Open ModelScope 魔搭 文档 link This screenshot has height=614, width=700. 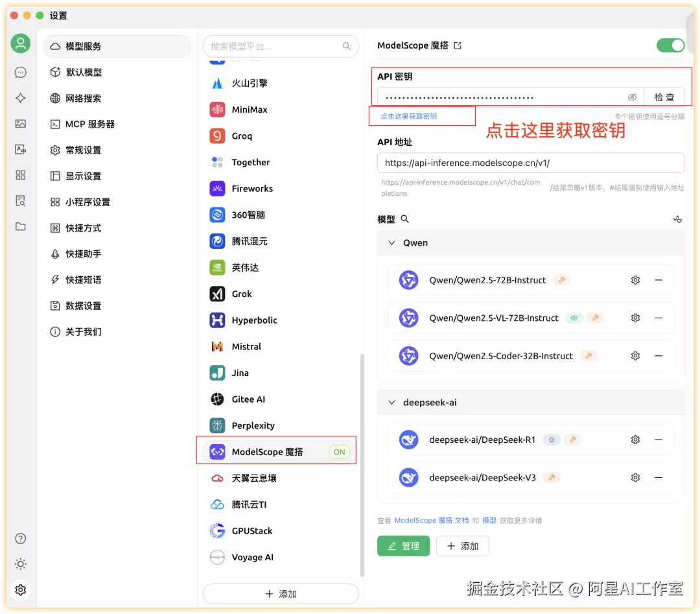432,521
